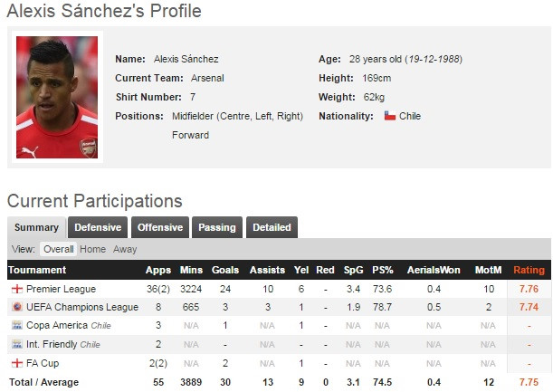Sort table by Rating column header
The image size is (553, 392).
pyautogui.click(x=529, y=270)
